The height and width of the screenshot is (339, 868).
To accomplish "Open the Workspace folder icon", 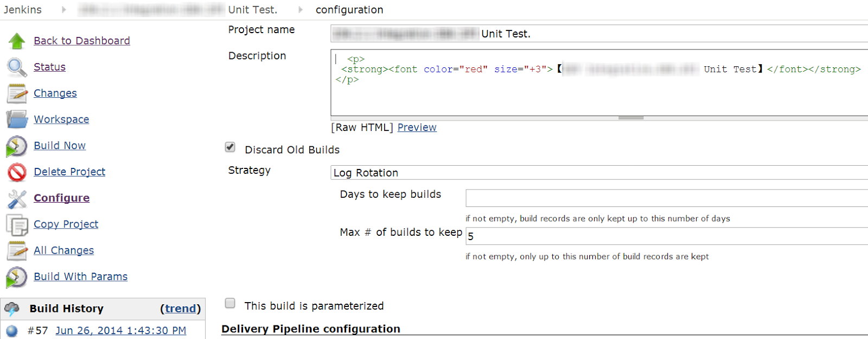I will [17, 119].
